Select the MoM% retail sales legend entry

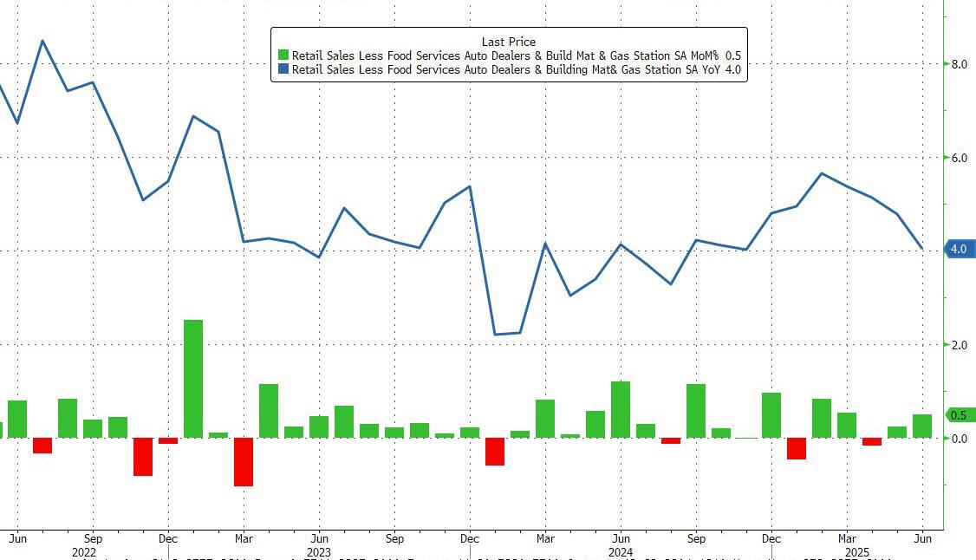[x=516, y=55]
